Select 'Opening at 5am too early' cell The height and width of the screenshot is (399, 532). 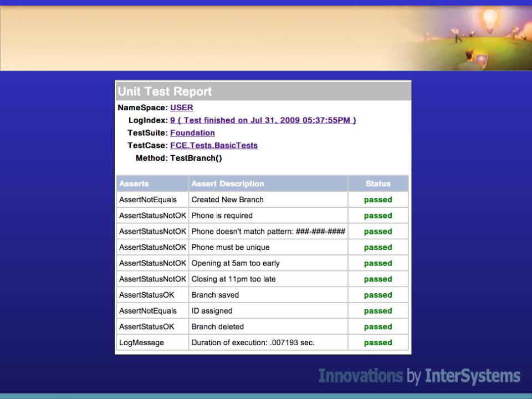point(268,263)
